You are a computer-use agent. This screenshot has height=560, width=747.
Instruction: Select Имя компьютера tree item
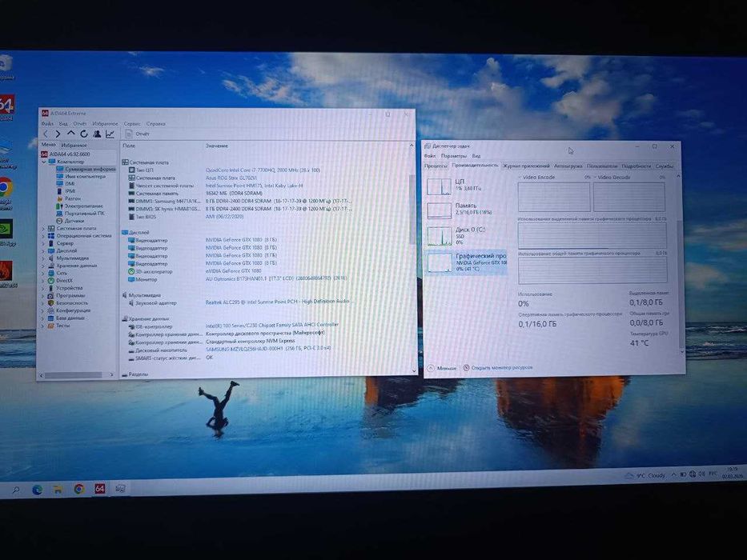[81, 176]
